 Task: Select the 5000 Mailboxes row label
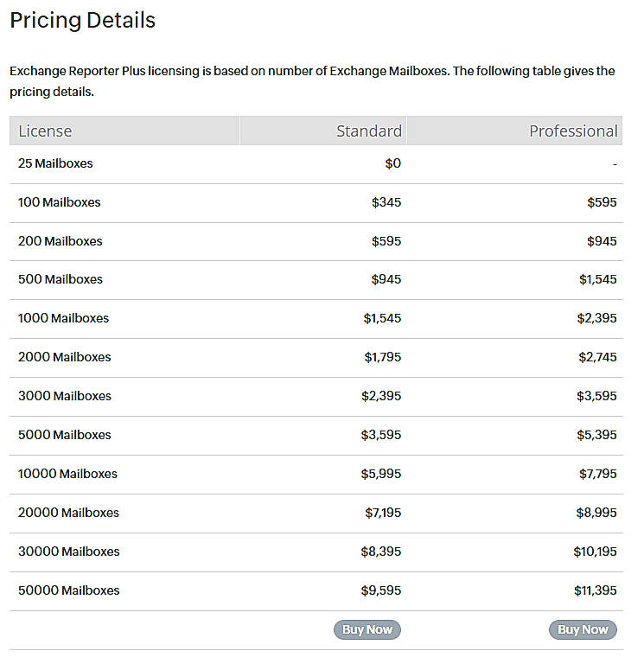coord(64,435)
